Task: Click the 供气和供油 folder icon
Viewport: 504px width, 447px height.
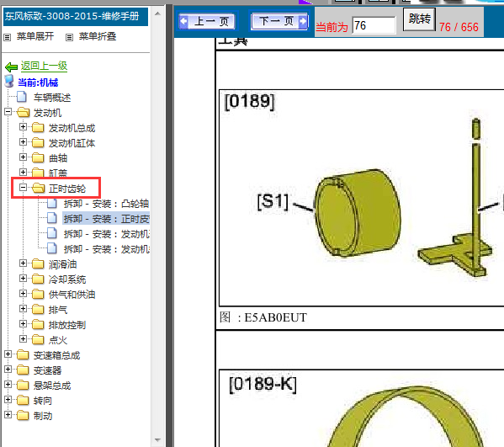Action: [x=38, y=295]
